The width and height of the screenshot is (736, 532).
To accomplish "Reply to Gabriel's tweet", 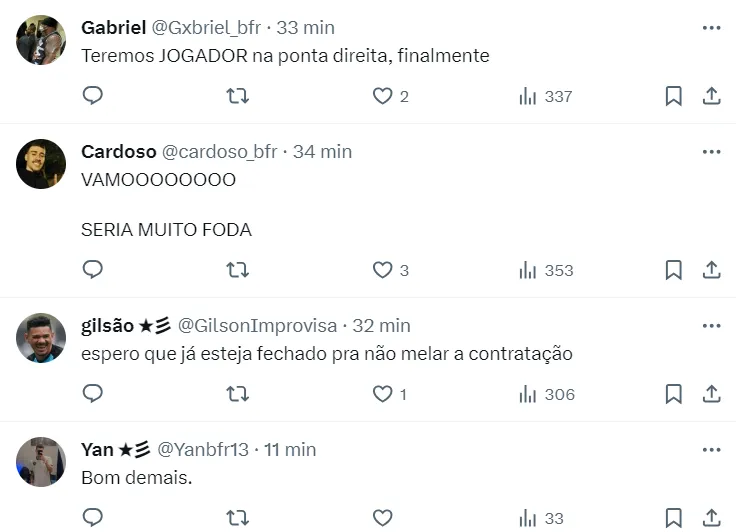I will point(93,96).
